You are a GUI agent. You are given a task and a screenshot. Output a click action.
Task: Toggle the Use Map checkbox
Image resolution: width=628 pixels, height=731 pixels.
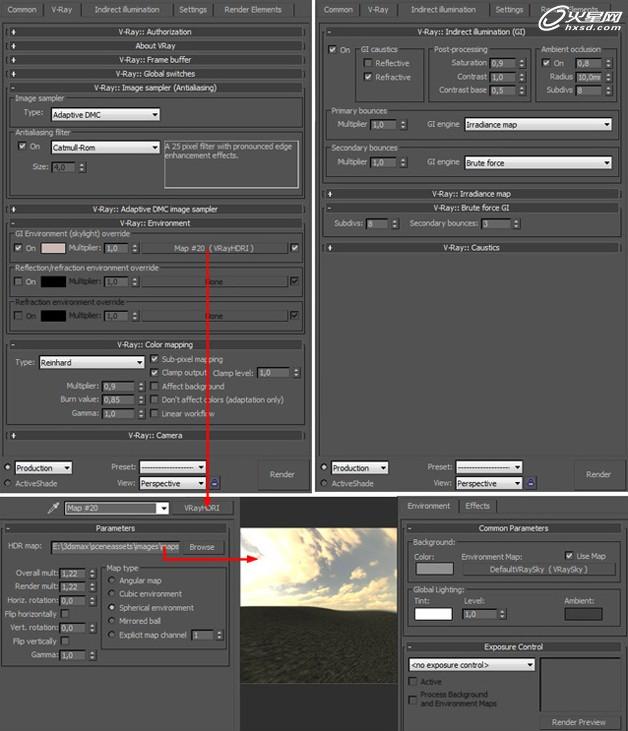569,555
